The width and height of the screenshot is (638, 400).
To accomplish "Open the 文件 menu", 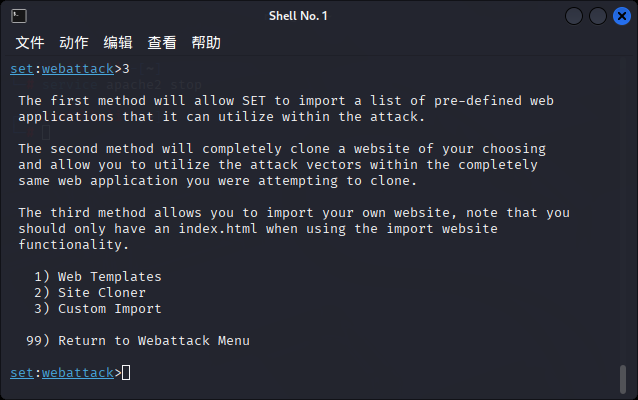I will tap(30, 43).
